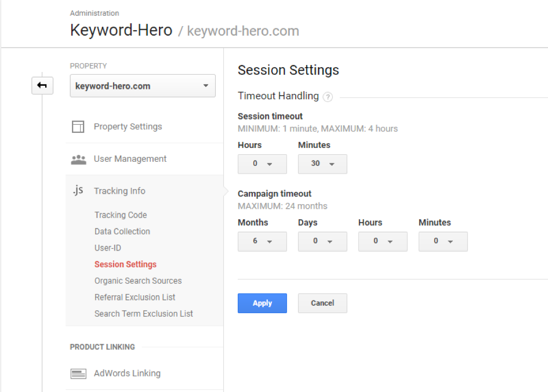Click the Session timeout label
Screen dimensions: 548x392
pyautogui.click(x=270, y=117)
